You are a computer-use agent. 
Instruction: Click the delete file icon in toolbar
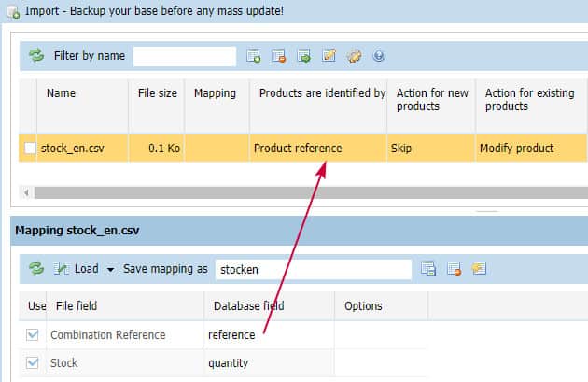278,56
